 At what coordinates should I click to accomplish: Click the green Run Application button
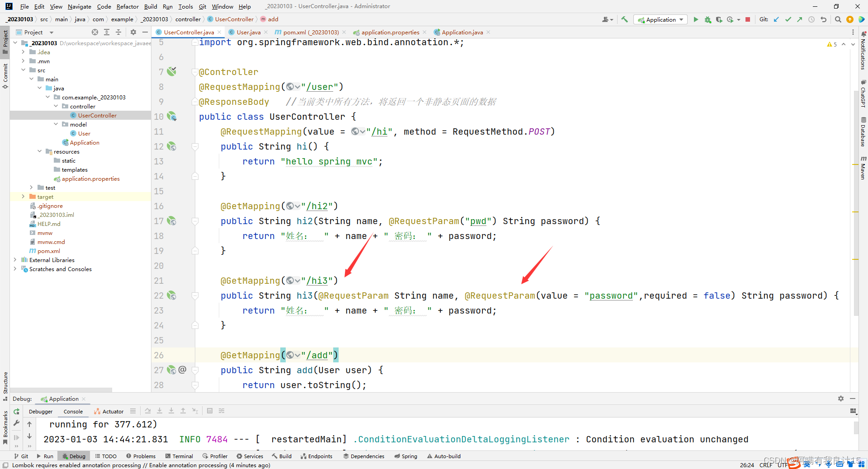(696, 19)
